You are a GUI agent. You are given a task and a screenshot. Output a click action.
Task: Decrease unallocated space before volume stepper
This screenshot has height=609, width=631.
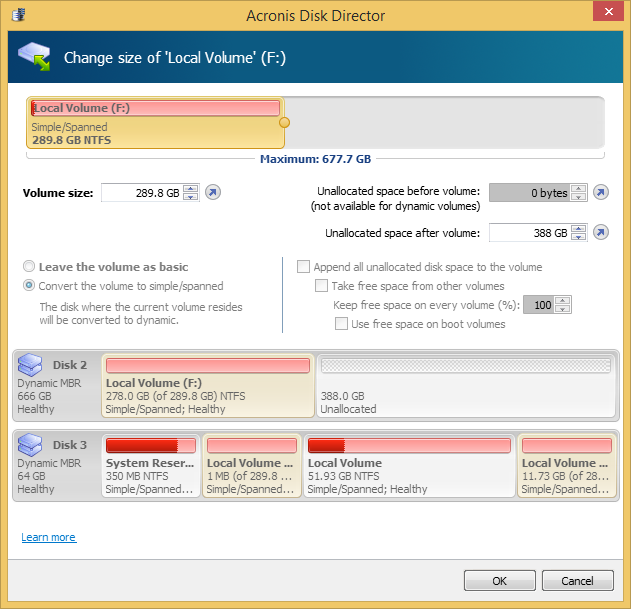point(578,197)
